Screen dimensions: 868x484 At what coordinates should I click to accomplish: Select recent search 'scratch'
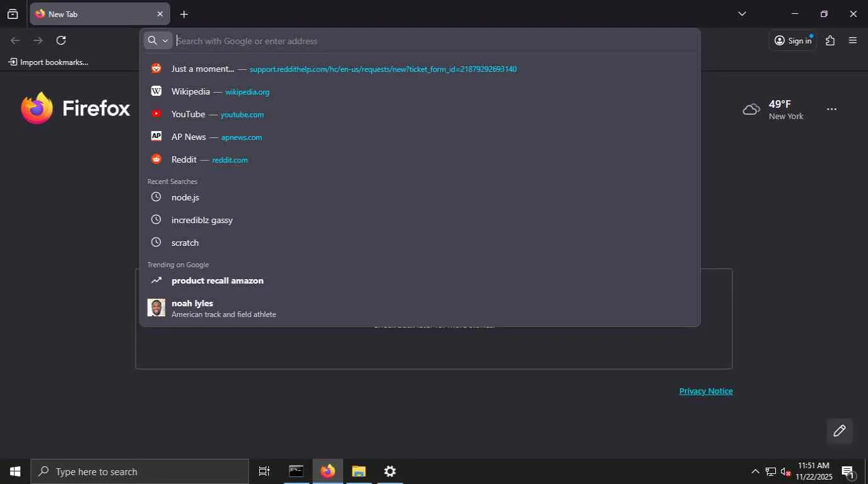click(420, 243)
